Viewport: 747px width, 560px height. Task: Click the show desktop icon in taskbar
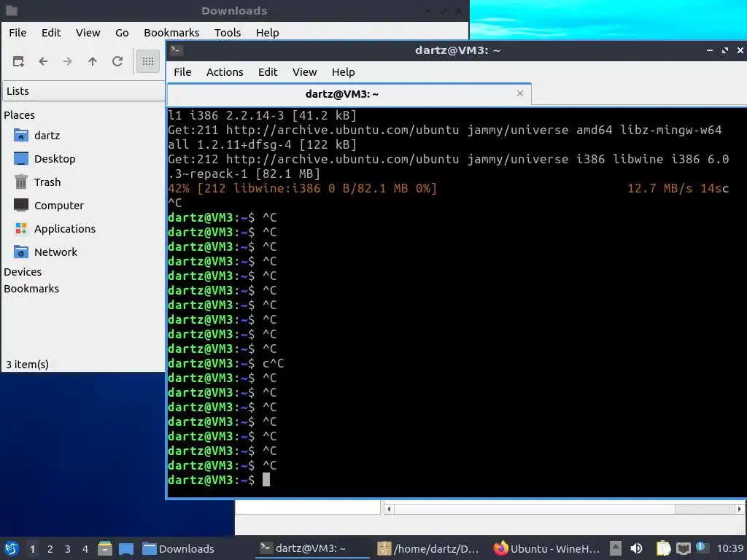[x=125, y=548]
